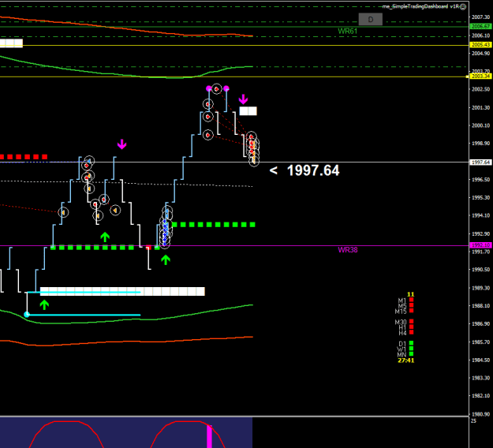The height and width of the screenshot is (448, 493).
Task: Click the circled marker between the two magenta dots
Action: click(217, 89)
